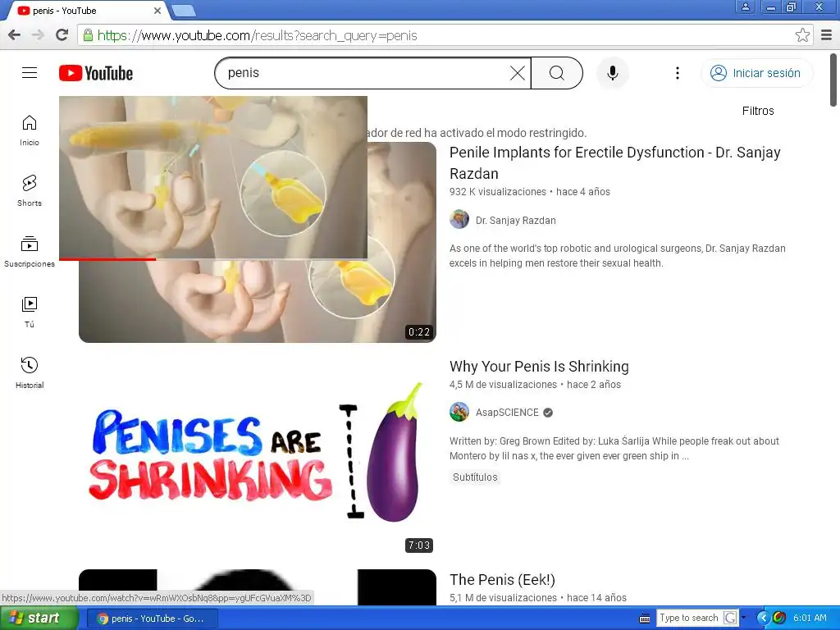Open the Filtros filter options
Screen dimensions: 840x630
coord(757,111)
